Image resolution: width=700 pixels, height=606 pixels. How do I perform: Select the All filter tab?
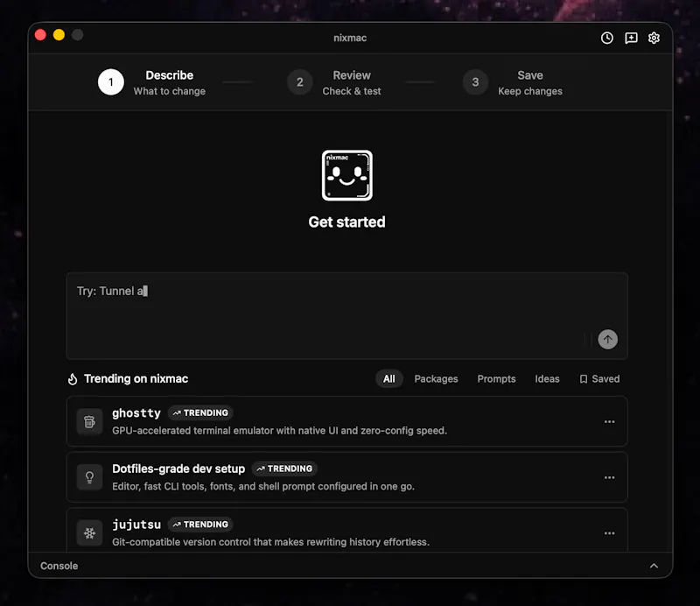click(x=388, y=379)
